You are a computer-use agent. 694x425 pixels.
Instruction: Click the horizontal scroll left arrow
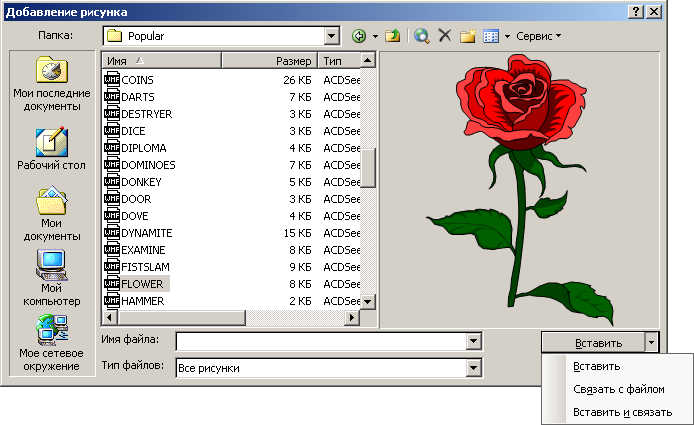[x=110, y=317]
